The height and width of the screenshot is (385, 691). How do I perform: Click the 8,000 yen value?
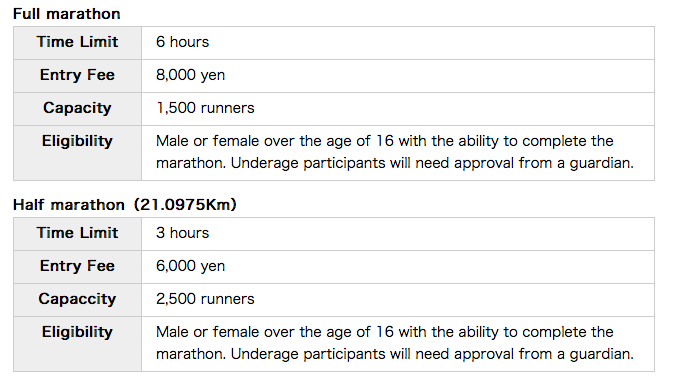190,75
